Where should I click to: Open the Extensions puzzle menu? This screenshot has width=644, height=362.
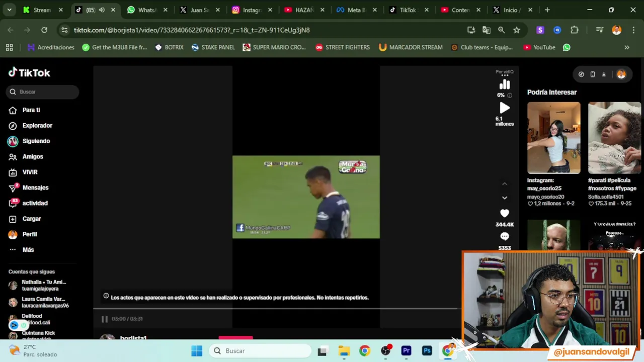[575, 30]
